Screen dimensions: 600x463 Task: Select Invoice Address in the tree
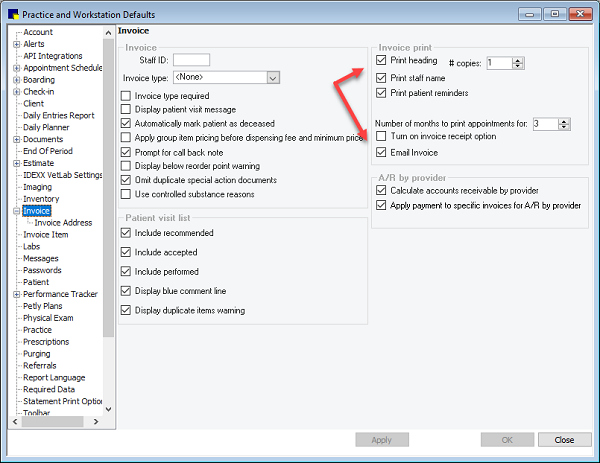(65, 223)
